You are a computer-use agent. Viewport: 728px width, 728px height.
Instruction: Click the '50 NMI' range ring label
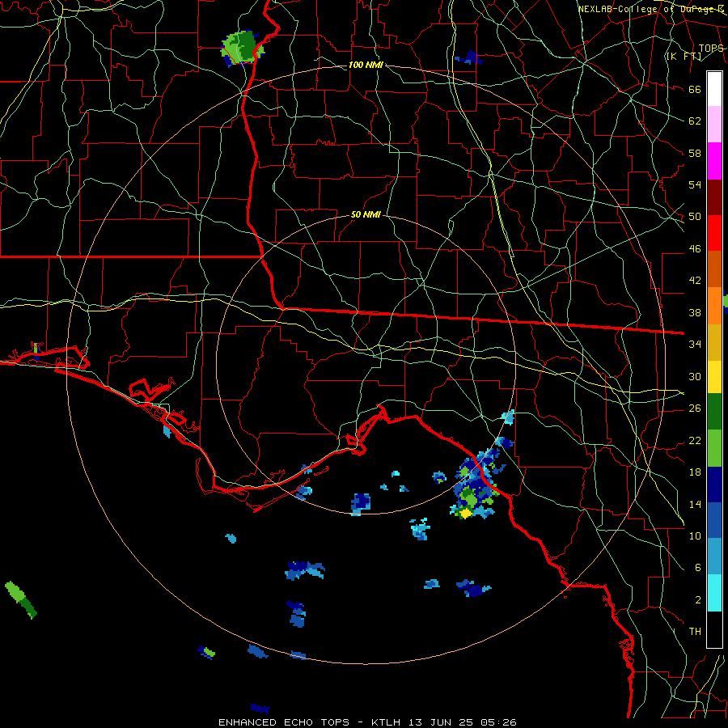coord(366,214)
